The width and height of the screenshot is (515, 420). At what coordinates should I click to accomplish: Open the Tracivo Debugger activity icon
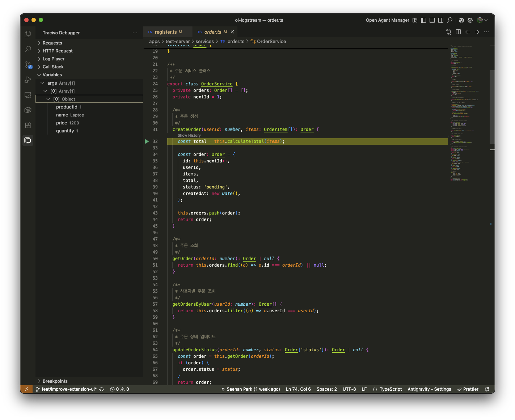click(28, 140)
